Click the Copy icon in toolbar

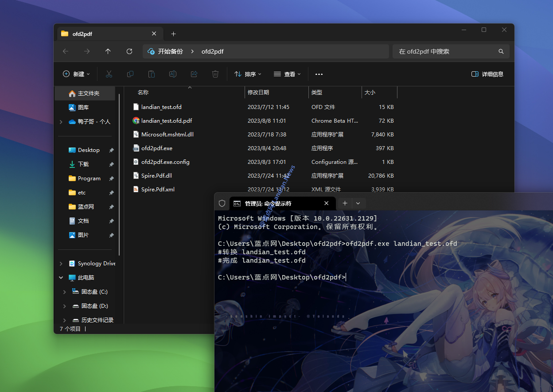[x=130, y=74]
